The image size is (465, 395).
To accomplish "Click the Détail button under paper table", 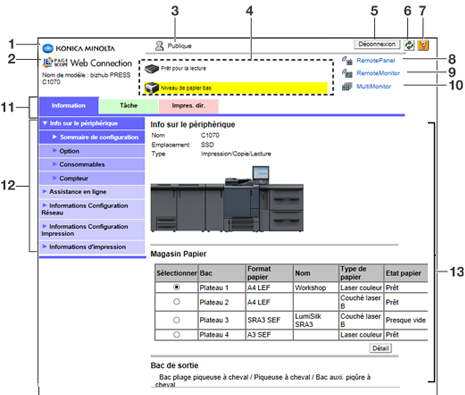I will point(380,348).
